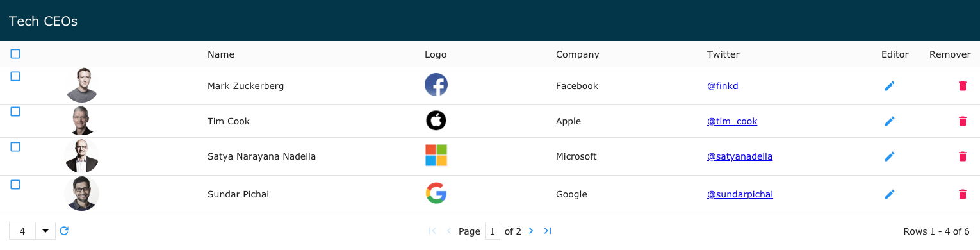Open the @satyanadella Twitter link

click(740, 156)
